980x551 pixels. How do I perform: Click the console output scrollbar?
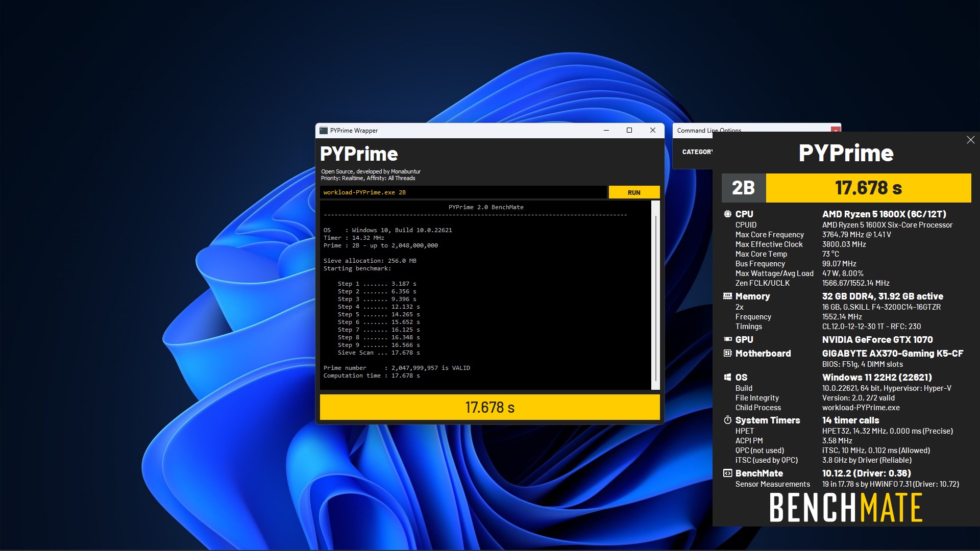(655, 295)
